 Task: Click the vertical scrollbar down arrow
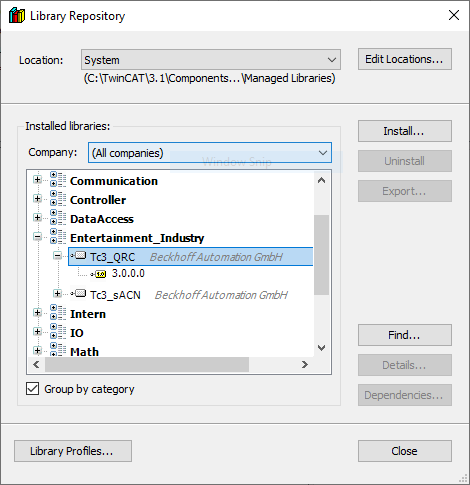(x=322, y=348)
